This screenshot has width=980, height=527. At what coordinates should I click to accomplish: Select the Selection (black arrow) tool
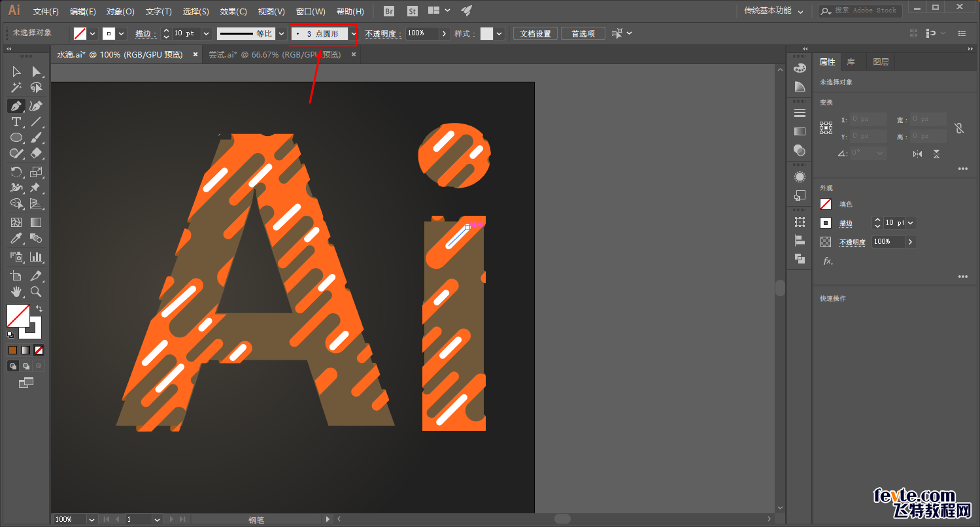tap(16, 71)
